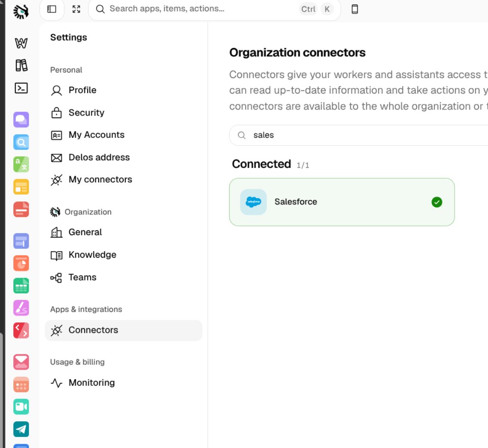Open the Salesforce connector card
Image resolution: width=488 pixels, height=448 pixels.
click(342, 202)
